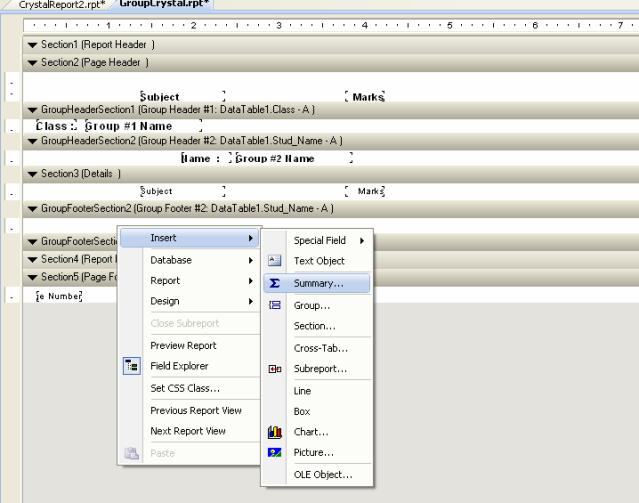Viewport: 639px width, 503px height.
Task: Select the Group #1 Name field
Action: 142,127
